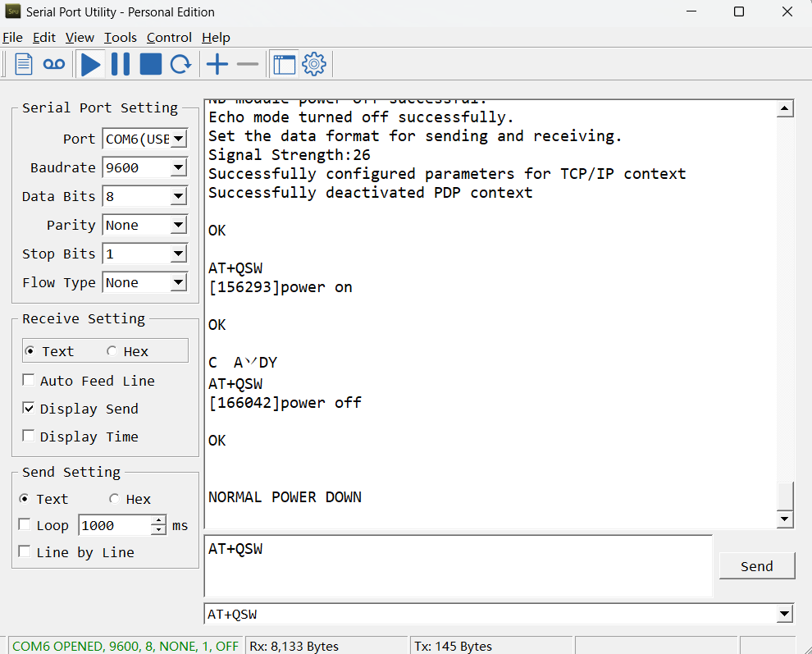
Task: Click the Signal Strength:26 log line
Action: [x=290, y=155]
